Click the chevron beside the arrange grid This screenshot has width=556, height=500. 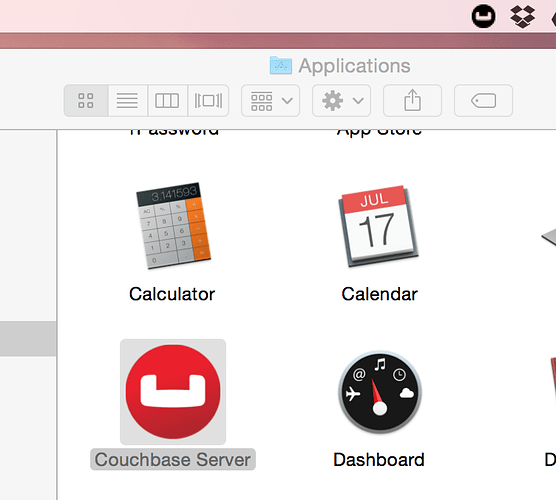coord(287,101)
